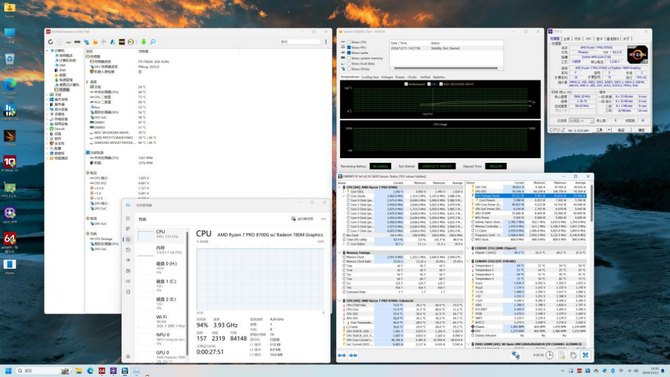670x377 pixels.
Task: Toggle WDC drive checkbox in temperature graph
Action: pyautogui.click(x=441, y=84)
